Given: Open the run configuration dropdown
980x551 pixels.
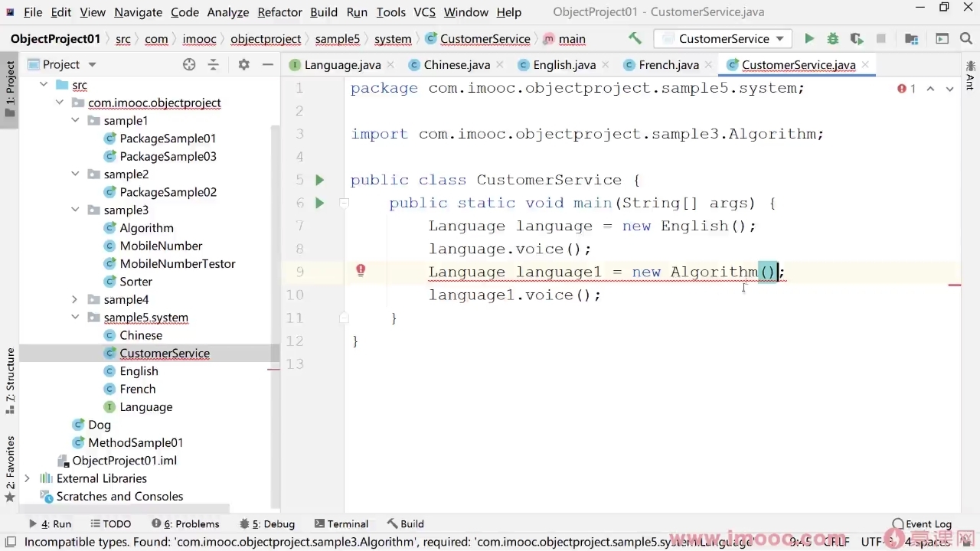Looking at the screenshot, I should pyautogui.click(x=724, y=38).
